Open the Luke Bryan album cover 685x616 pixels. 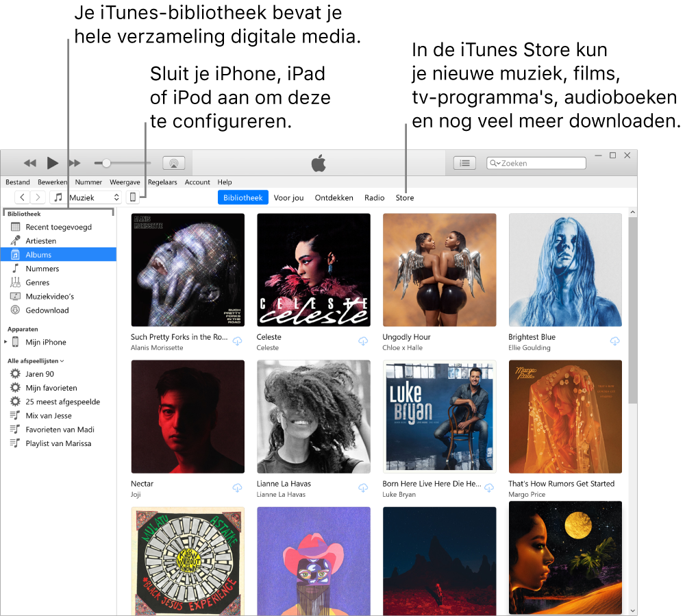(x=440, y=417)
